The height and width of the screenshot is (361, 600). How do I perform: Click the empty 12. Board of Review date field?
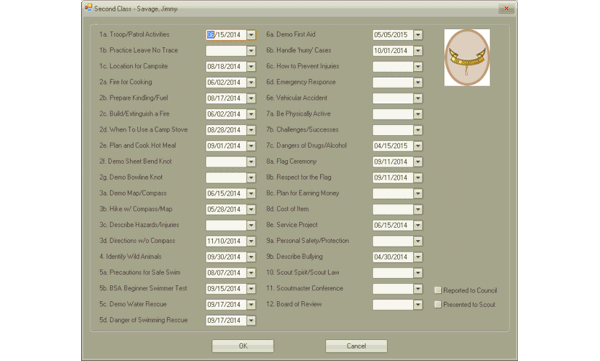point(393,305)
